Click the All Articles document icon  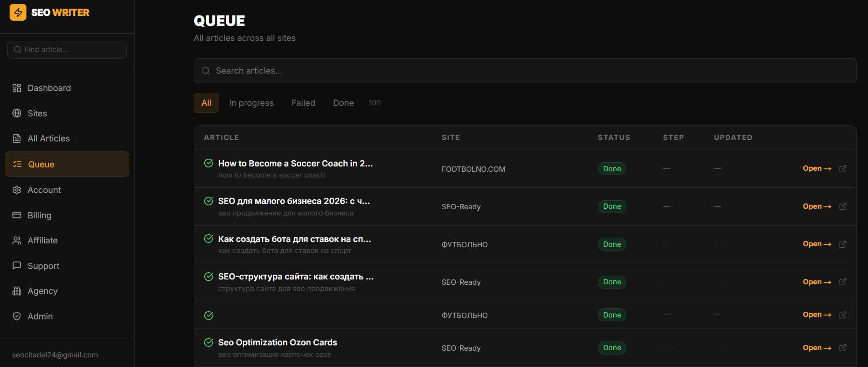pos(17,139)
